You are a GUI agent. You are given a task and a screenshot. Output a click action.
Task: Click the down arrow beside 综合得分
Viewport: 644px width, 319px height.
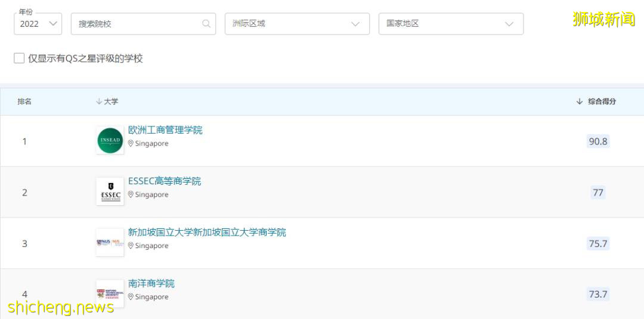pyautogui.click(x=580, y=101)
